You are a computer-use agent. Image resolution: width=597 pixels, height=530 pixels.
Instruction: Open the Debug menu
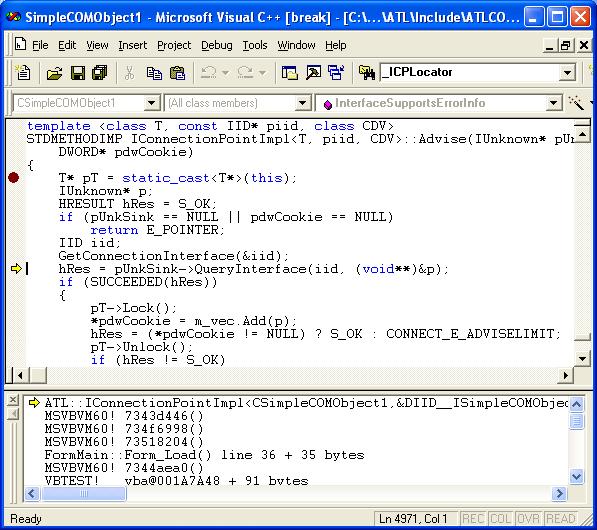pos(217,45)
